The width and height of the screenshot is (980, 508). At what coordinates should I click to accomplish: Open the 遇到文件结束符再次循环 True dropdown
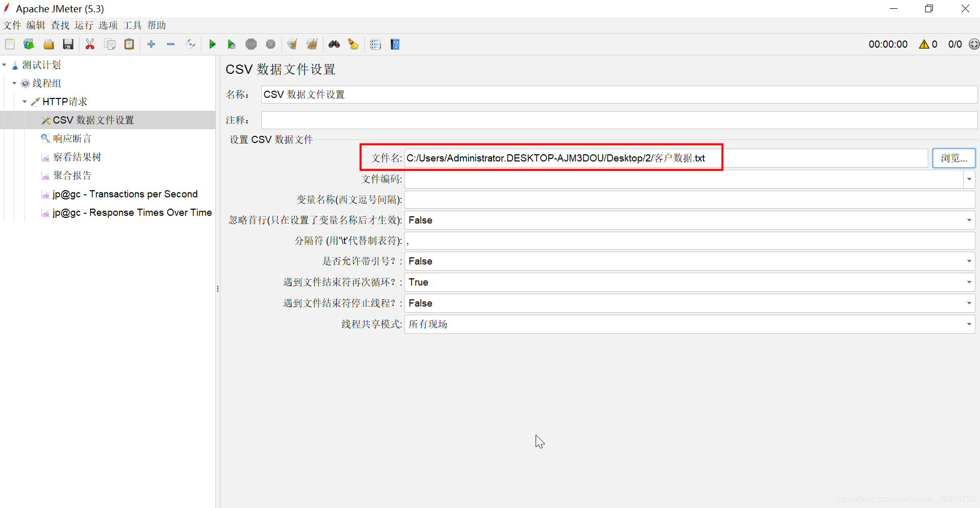(x=689, y=282)
